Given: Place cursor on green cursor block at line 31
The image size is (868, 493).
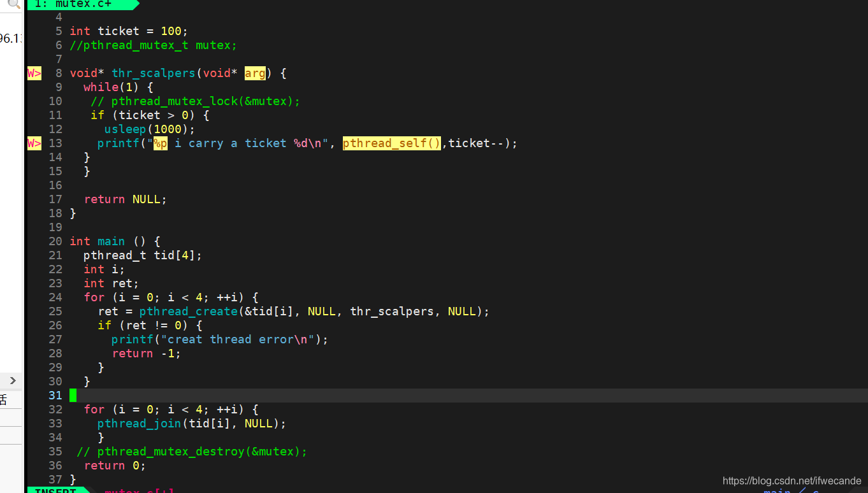Looking at the screenshot, I should point(73,396).
